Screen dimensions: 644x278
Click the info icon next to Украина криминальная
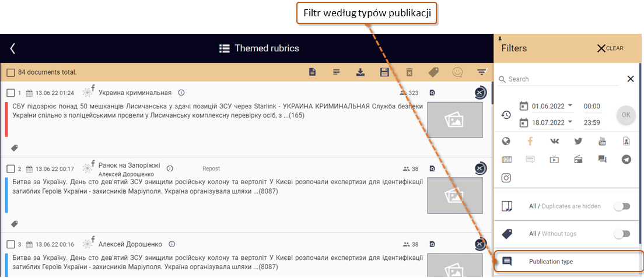(181, 93)
